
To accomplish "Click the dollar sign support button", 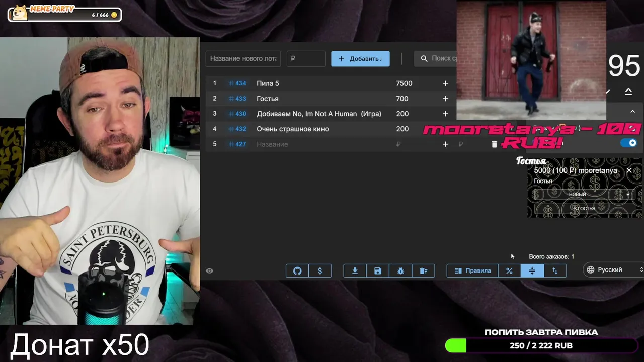I will click(x=320, y=271).
